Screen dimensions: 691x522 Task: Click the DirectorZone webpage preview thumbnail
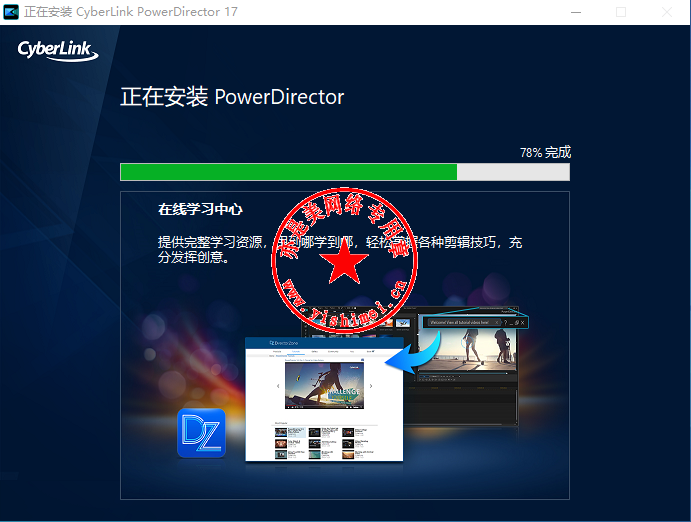point(324,399)
